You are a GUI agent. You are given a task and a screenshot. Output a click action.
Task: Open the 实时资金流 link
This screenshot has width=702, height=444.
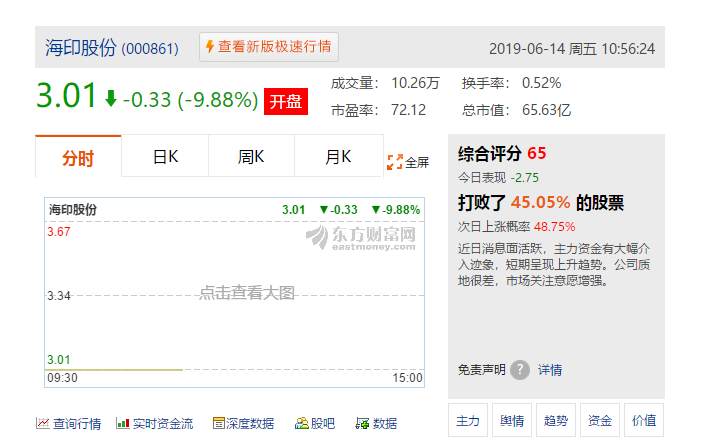point(163,423)
